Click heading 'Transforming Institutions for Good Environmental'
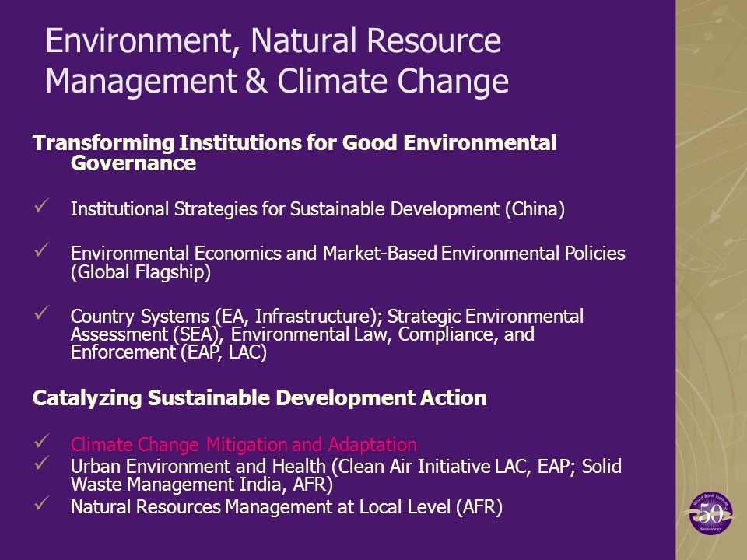The height and width of the screenshot is (560, 747). click(294, 142)
